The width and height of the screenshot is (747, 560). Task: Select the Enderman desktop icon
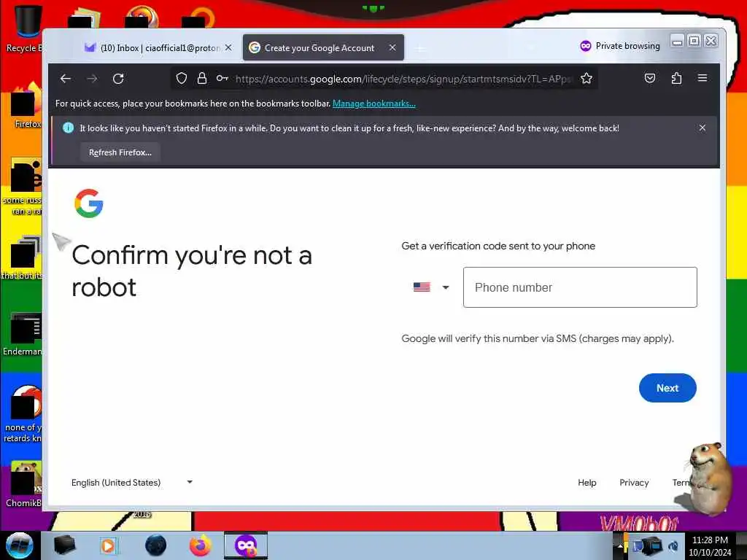point(23,333)
